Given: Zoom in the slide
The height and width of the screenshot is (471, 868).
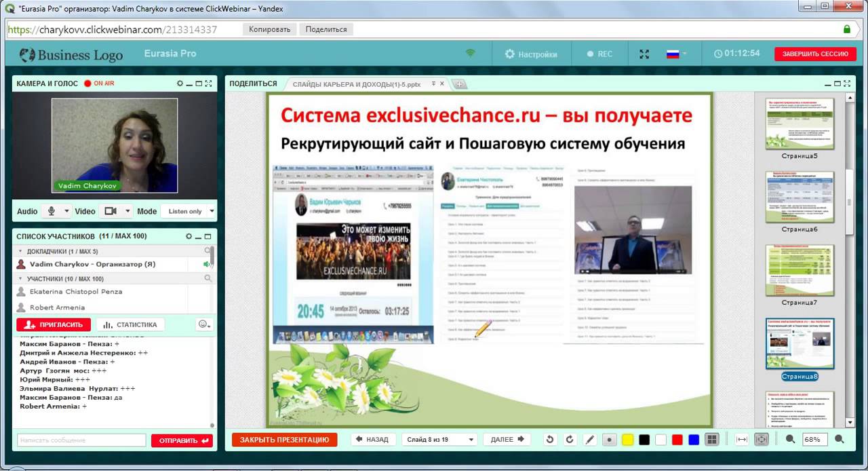Looking at the screenshot, I should point(840,440).
